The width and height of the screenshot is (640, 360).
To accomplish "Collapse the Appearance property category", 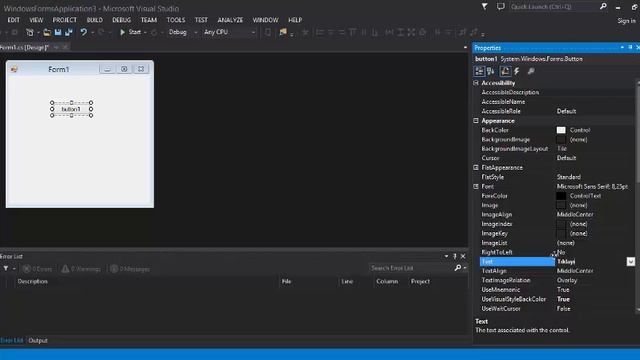I will (x=476, y=121).
